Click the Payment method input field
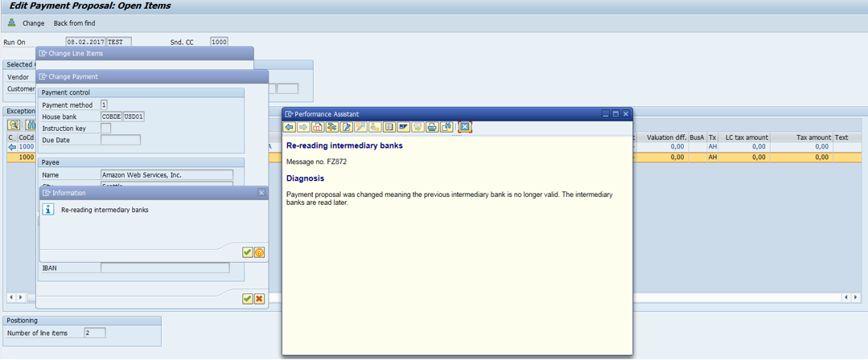Viewport: 868px width, 360px height. (x=105, y=105)
